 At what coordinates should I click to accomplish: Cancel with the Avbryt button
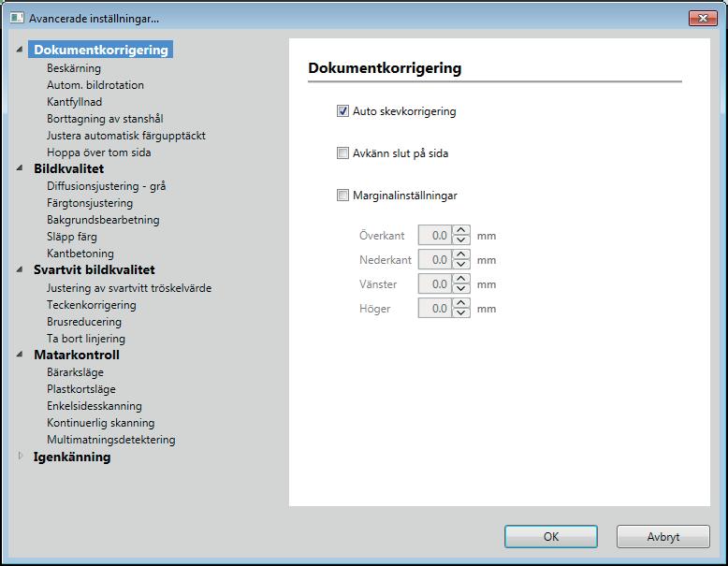click(x=663, y=537)
